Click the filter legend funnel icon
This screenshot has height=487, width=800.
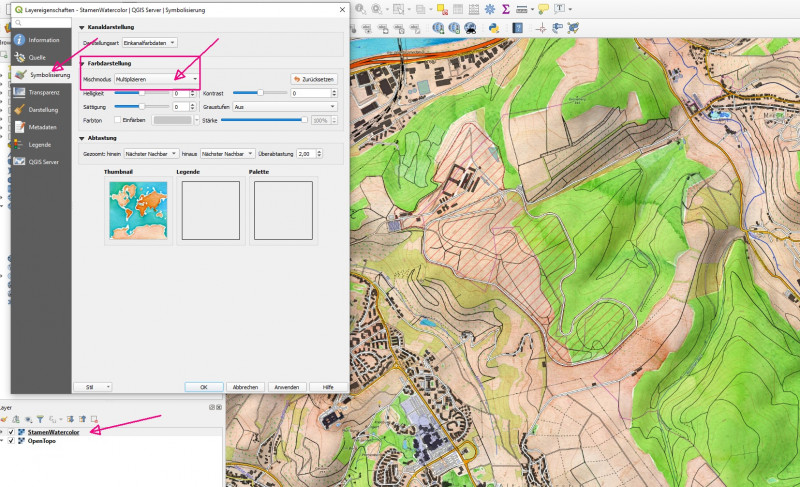click(x=41, y=419)
